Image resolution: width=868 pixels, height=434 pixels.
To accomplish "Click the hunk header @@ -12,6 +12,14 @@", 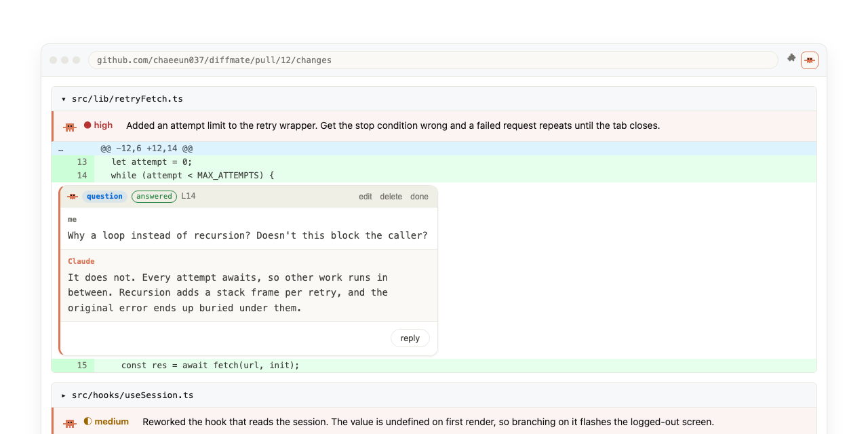I will tap(147, 149).
